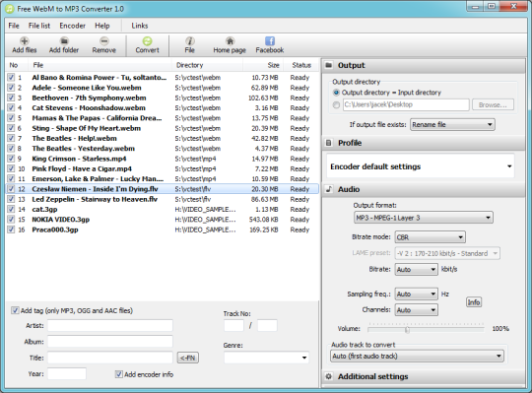The height and width of the screenshot is (393, 532).
Task: Open the Home page toolbar icon
Action: (230, 41)
